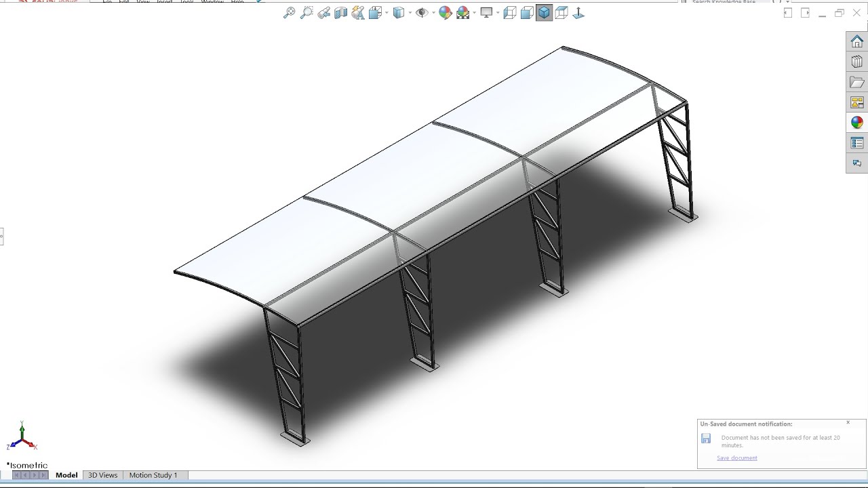Open the File Explorer folder tab
This screenshot has width=868, height=488.
pos(857,82)
